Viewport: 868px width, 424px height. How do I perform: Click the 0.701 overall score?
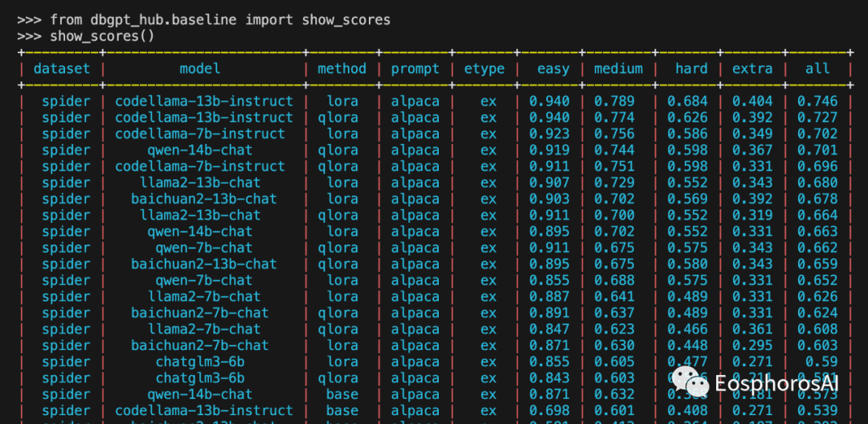(x=817, y=150)
